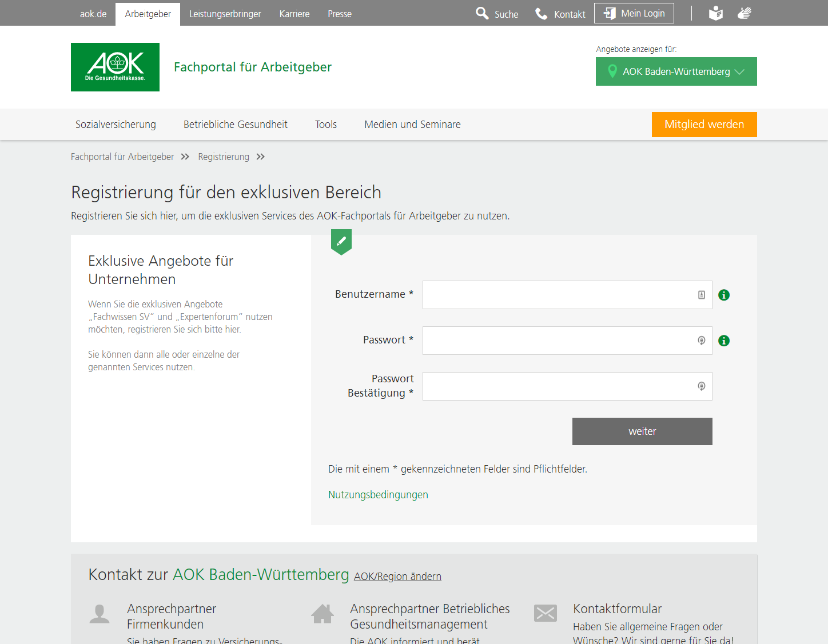828x644 pixels.
Task: Click the Kontaktformular envelope icon
Action: [x=546, y=613]
